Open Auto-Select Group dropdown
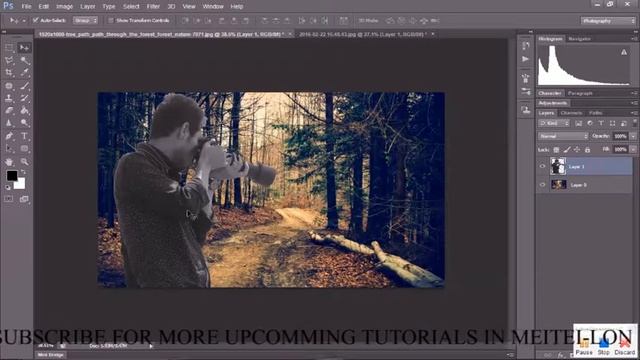The image size is (640, 360). tap(85, 20)
